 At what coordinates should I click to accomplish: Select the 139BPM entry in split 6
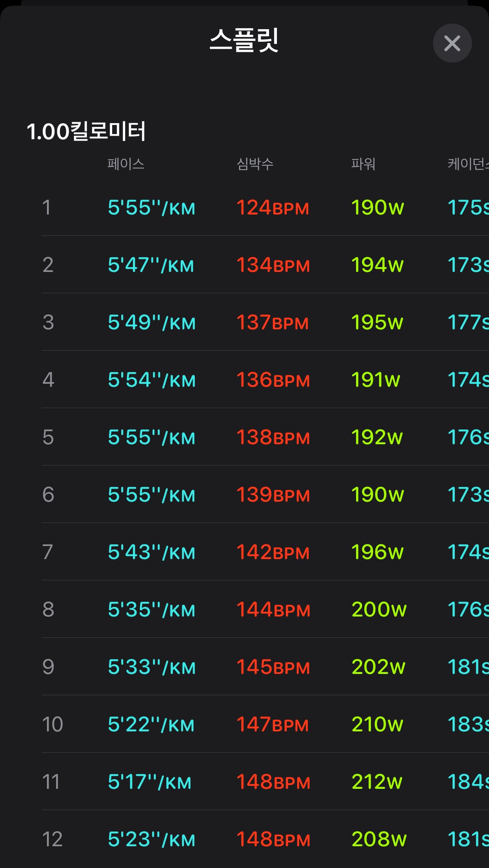coord(273,495)
